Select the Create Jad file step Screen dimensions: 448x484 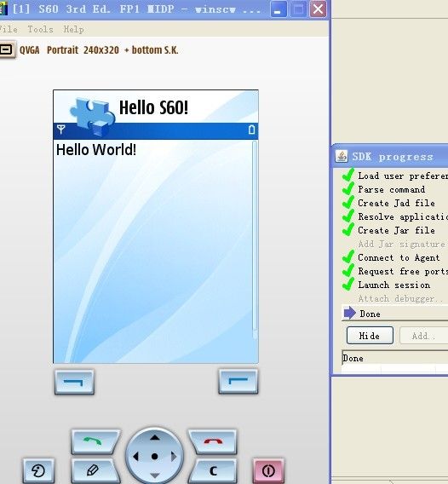click(396, 203)
